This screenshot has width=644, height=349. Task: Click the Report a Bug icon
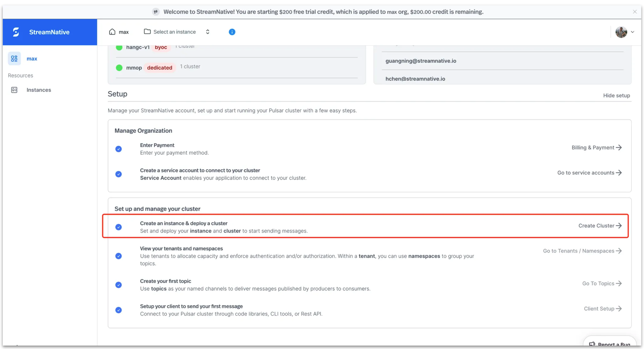[593, 344]
